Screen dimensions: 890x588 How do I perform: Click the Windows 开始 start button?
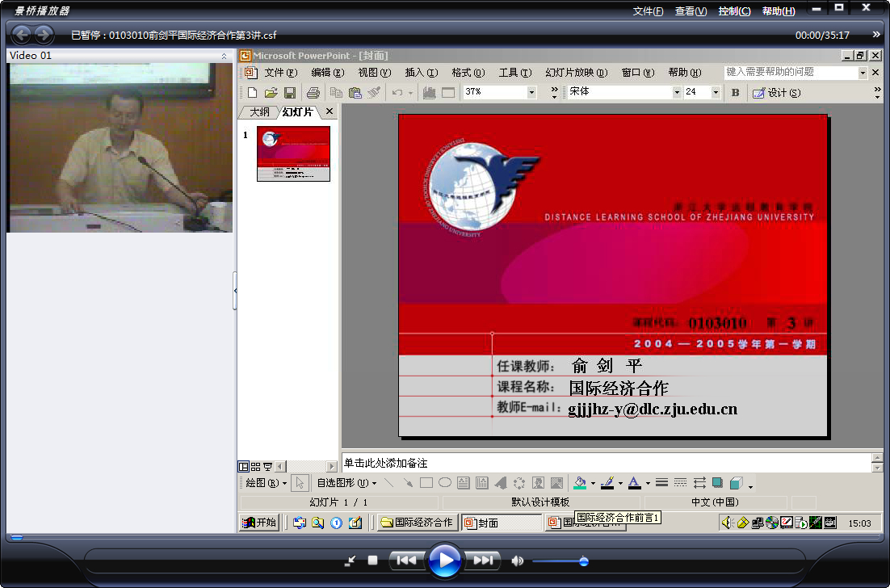(258, 522)
